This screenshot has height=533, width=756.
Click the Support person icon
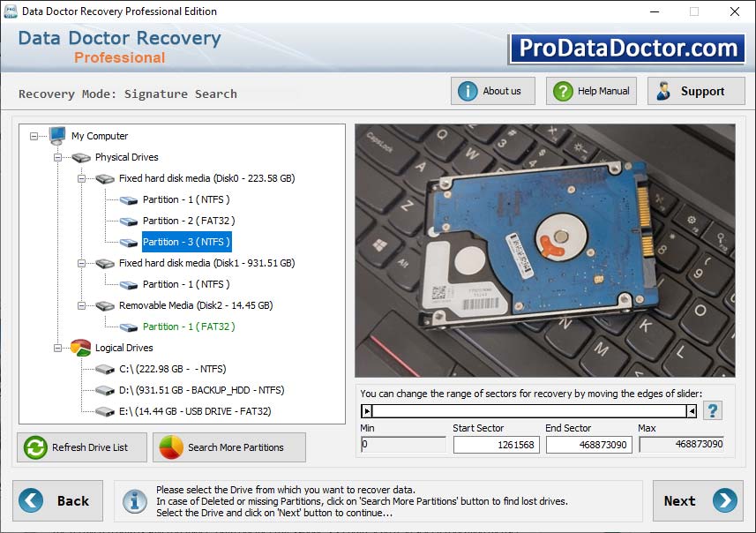[662, 90]
